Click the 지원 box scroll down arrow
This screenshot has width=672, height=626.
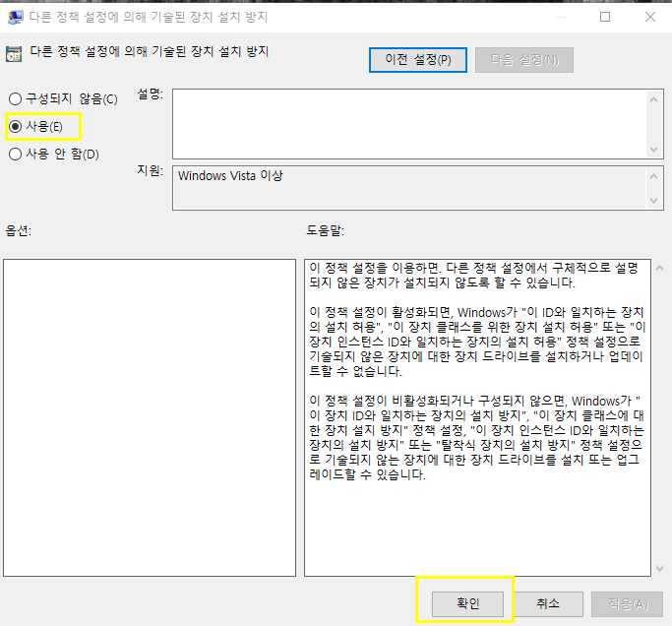pos(653,200)
